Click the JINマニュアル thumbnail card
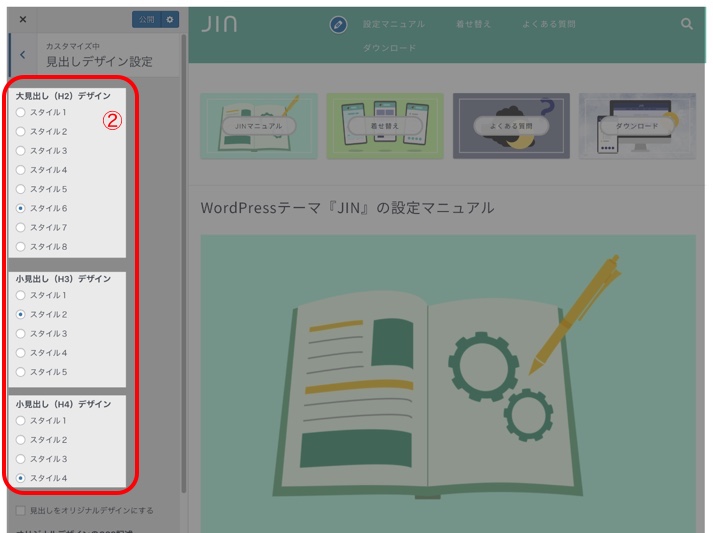 coord(259,126)
